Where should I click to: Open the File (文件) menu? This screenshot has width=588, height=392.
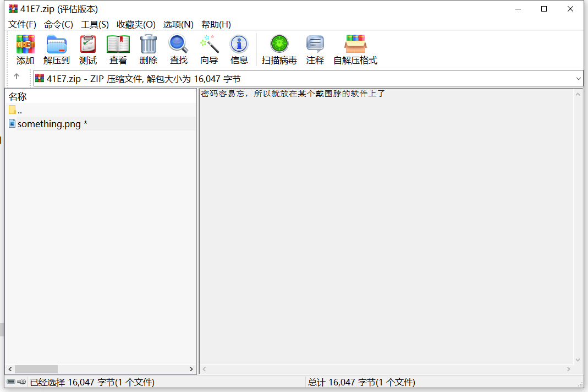coord(22,24)
